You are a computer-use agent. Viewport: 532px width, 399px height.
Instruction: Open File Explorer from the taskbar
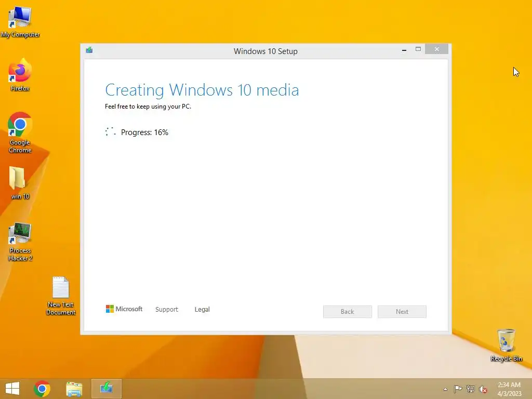(74, 389)
